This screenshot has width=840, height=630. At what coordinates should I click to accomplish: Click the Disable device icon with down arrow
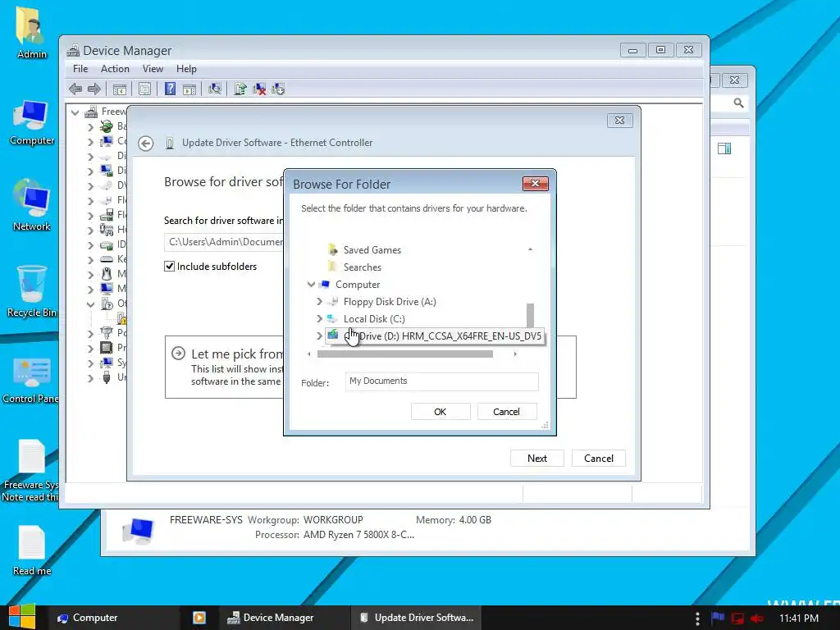tap(278, 89)
